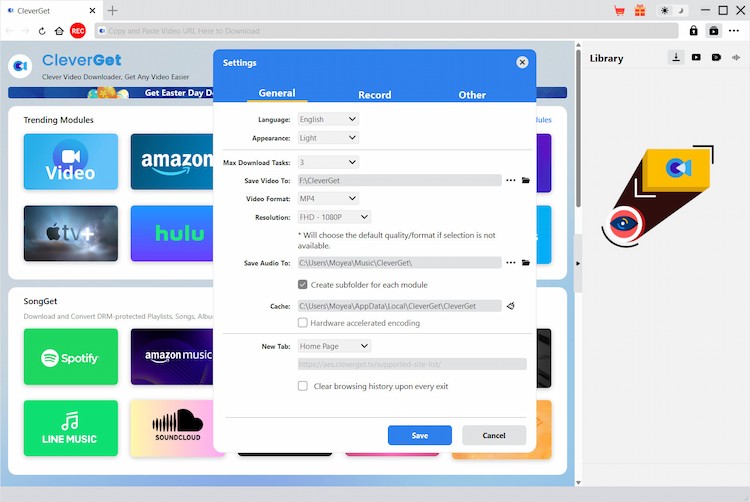This screenshot has height=502, width=750.
Task: Open the gift box icon
Action: click(640, 11)
